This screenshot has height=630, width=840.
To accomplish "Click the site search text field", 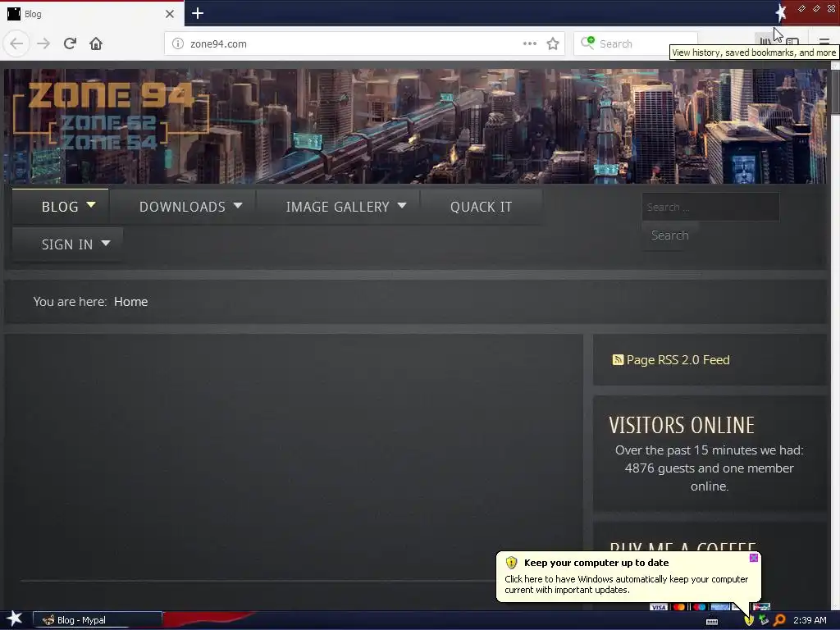I will click(x=710, y=207).
